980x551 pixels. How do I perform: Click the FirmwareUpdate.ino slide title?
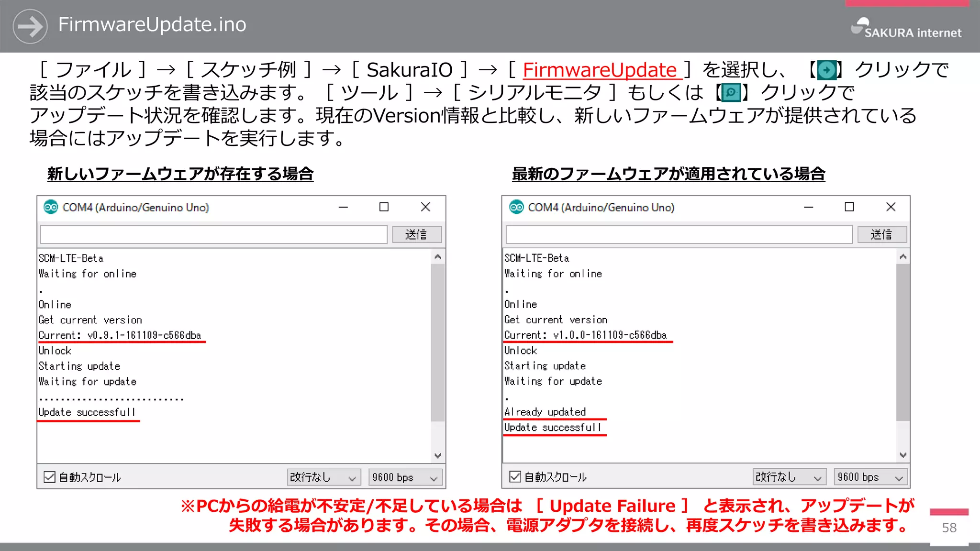pyautogui.click(x=152, y=24)
